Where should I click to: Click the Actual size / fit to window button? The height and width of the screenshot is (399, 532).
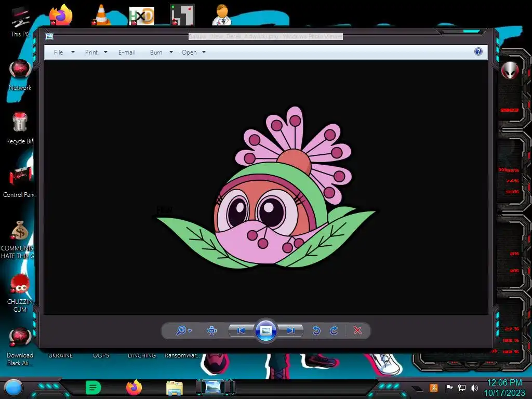[212, 330]
